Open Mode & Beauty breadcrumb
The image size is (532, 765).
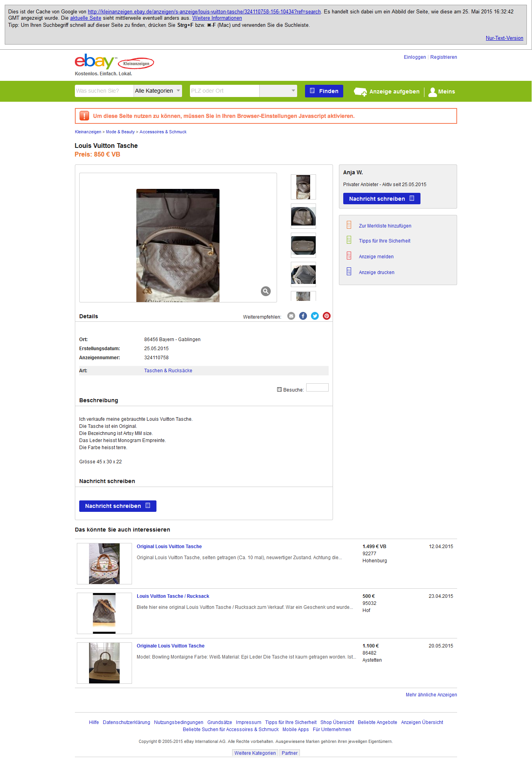pyautogui.click(x=120, y=132)
